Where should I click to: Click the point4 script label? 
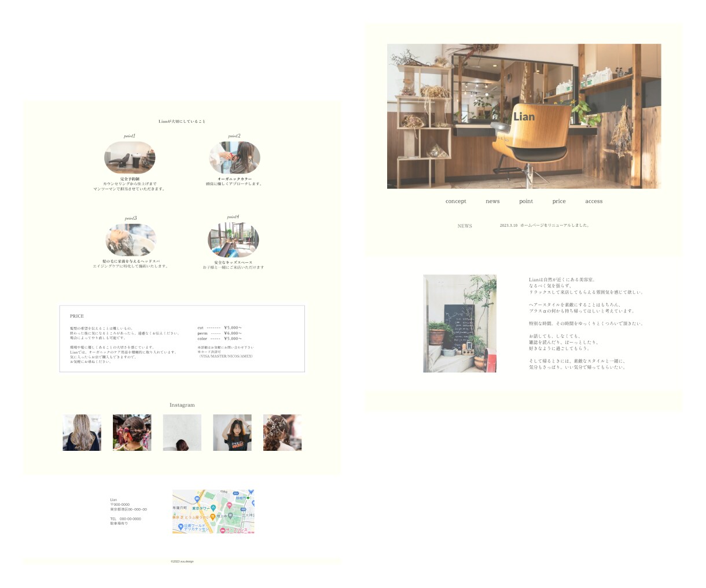click(x=233, y=217)
